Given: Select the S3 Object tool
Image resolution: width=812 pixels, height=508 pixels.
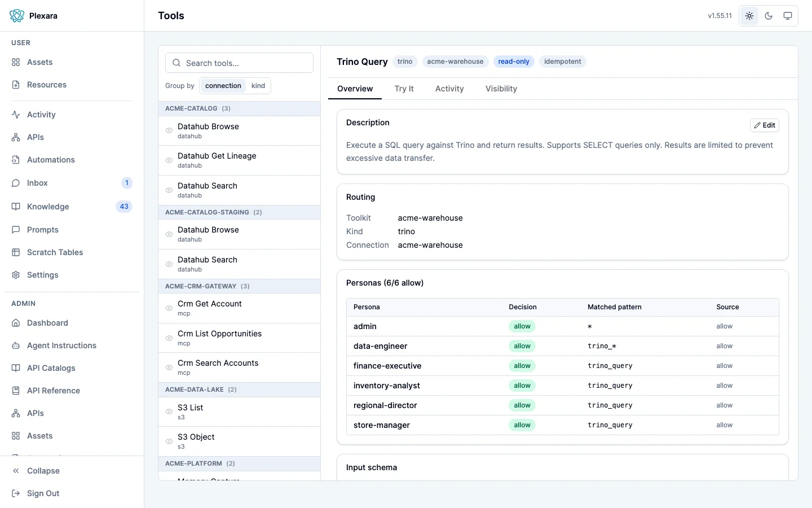Looking at the screenshot, I should pyautogui.click(x=239, y=441).
